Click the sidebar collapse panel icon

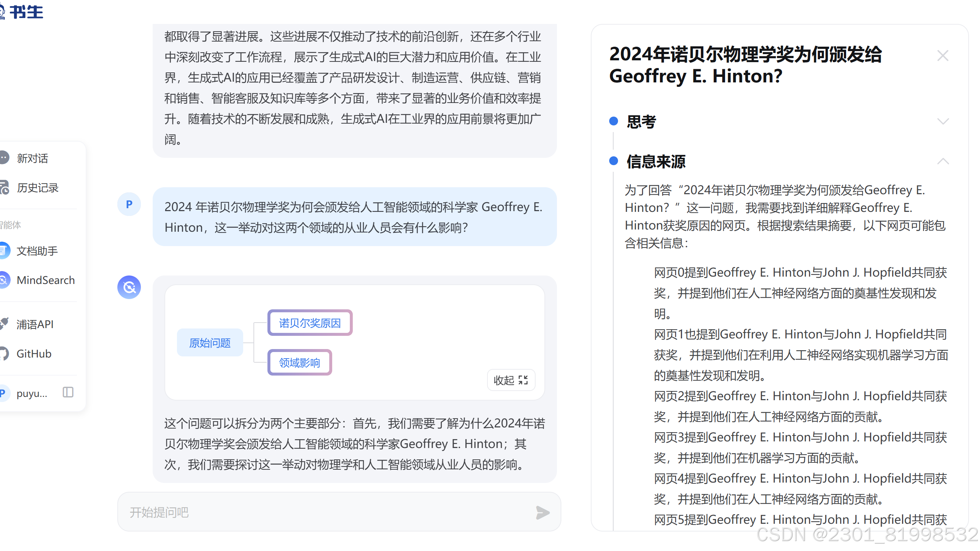(x=68, y=392)
